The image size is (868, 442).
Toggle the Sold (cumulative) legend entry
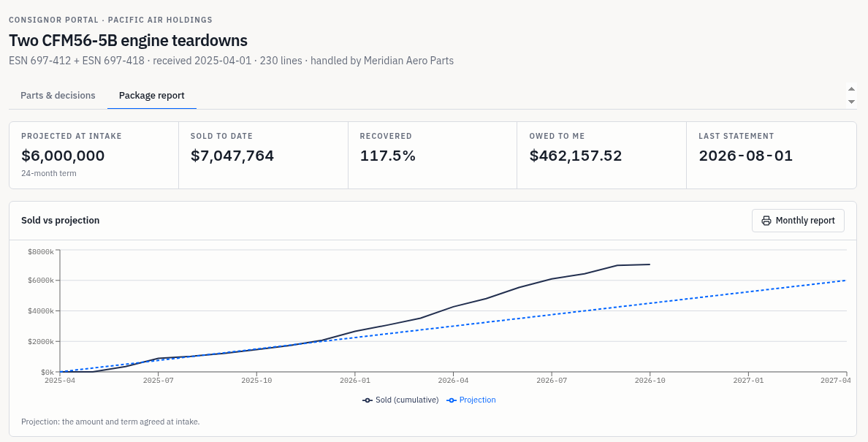click(401, 400)
